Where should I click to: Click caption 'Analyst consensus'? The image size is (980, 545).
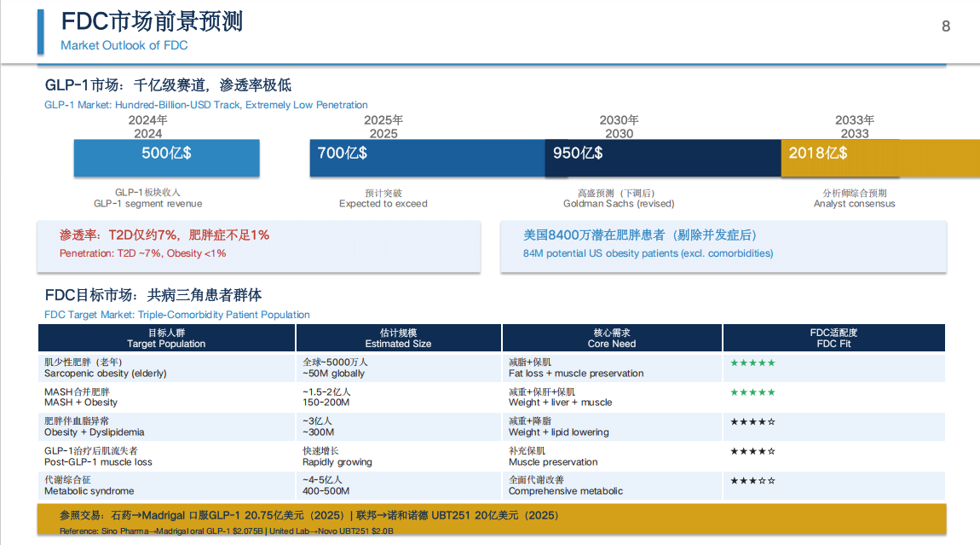pyautogui.click(x=855, y=204)
